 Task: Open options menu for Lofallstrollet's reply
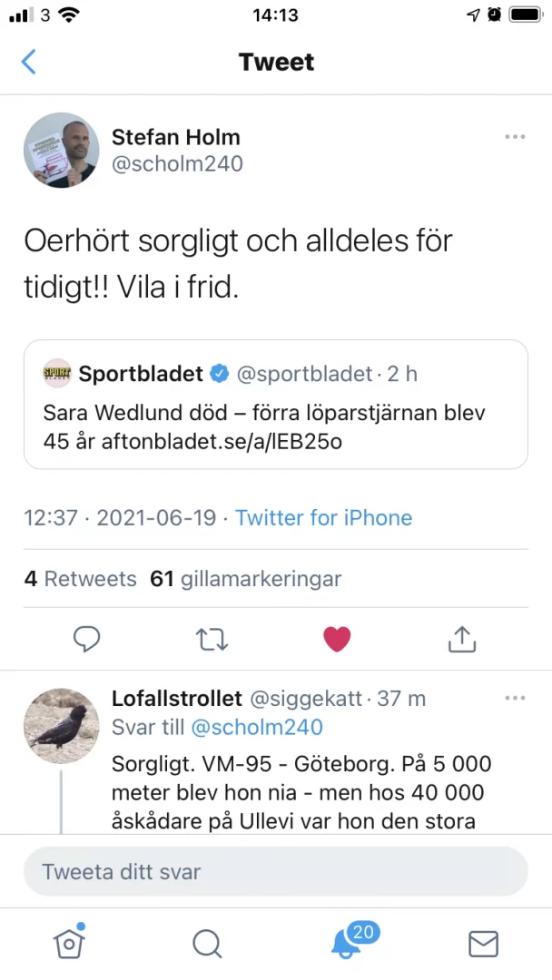[515, 698]
